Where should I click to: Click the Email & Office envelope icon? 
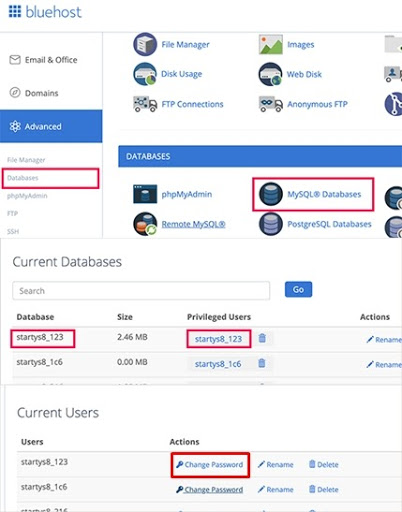(x=15, y=60)
